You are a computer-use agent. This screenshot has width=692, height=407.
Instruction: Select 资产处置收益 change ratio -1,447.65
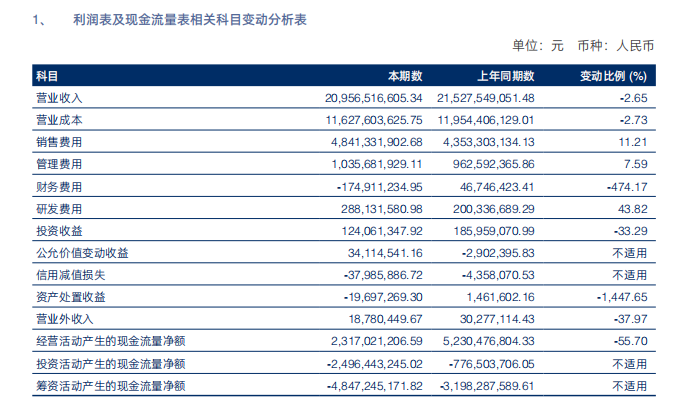pos(622,297)
